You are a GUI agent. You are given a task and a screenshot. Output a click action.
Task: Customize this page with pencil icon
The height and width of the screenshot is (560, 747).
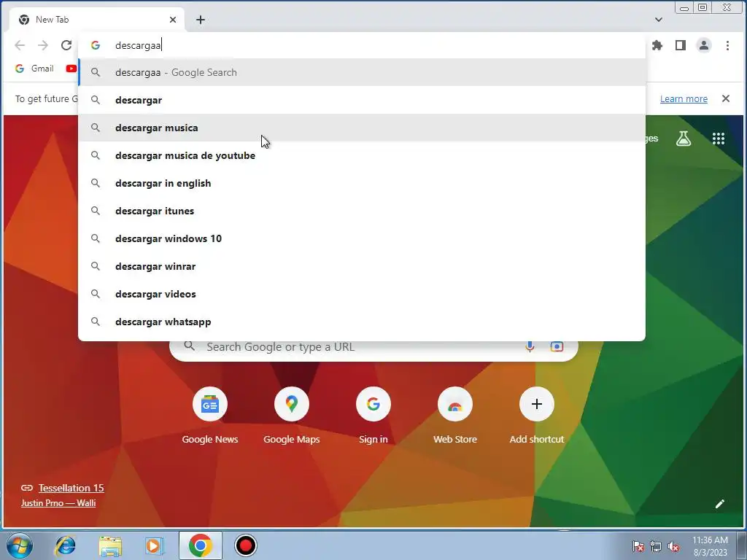coord(720,504)
